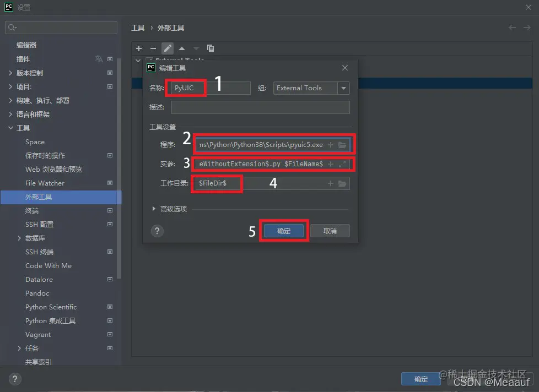
Task: Click project-level icon beside 版本控制
Action: (x=110, y=73)
